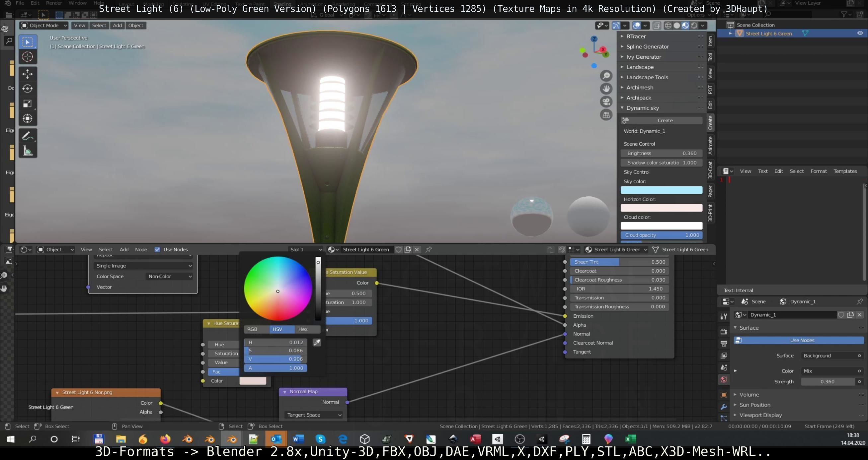Open the Excel taskbar icon
This screenshot has width=868, height=460.
click(630, 439)
